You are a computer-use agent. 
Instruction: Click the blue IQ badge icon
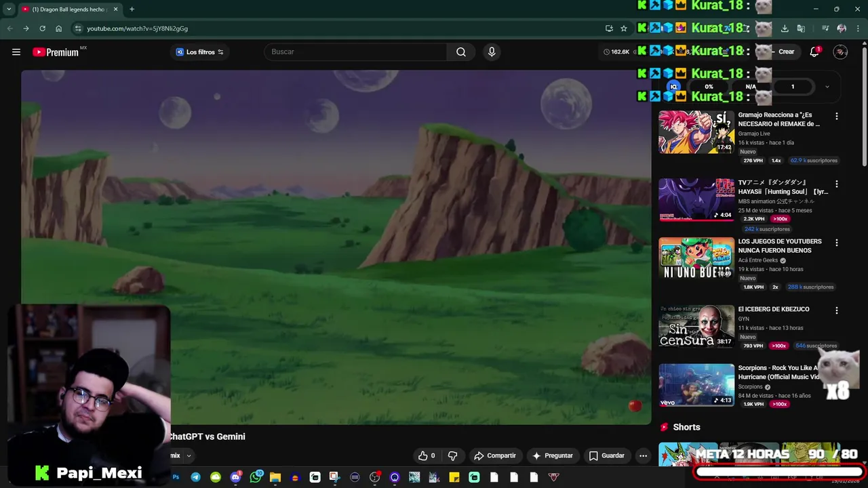673,87
